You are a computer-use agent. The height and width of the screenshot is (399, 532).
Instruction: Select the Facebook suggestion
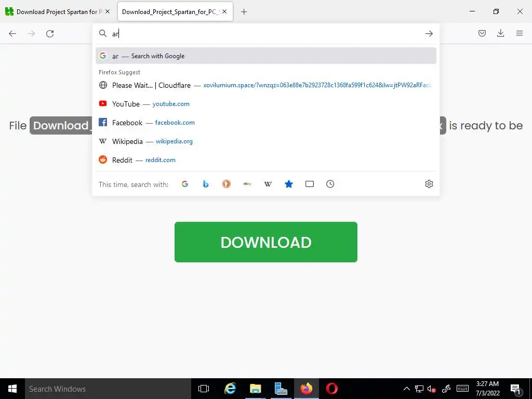pyautogui.click(x=266, y=123)
